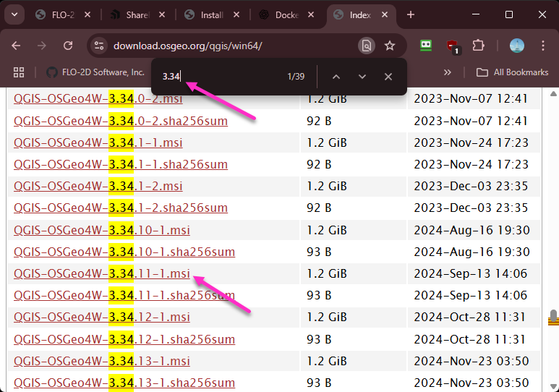Click the browser back arrow

[16, 46]
